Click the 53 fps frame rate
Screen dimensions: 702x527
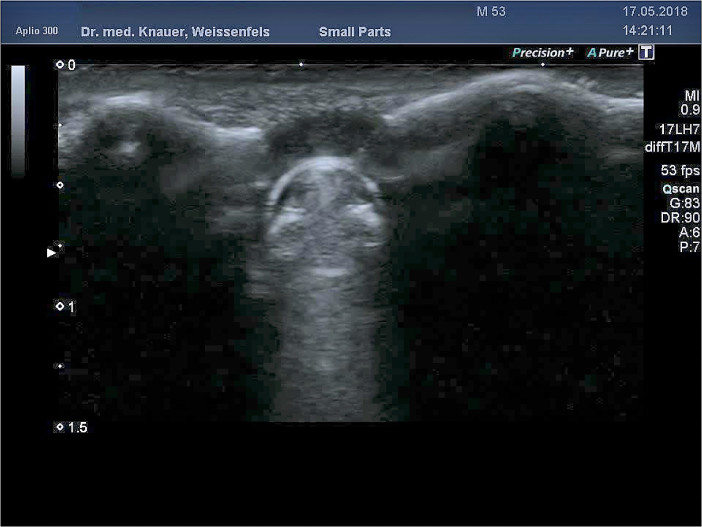coord(680,170)
